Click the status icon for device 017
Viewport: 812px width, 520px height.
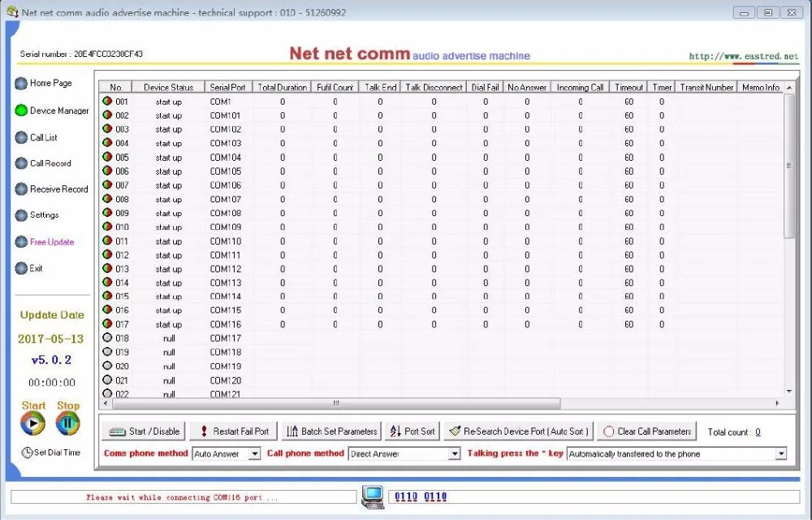(x=107, y=323)
